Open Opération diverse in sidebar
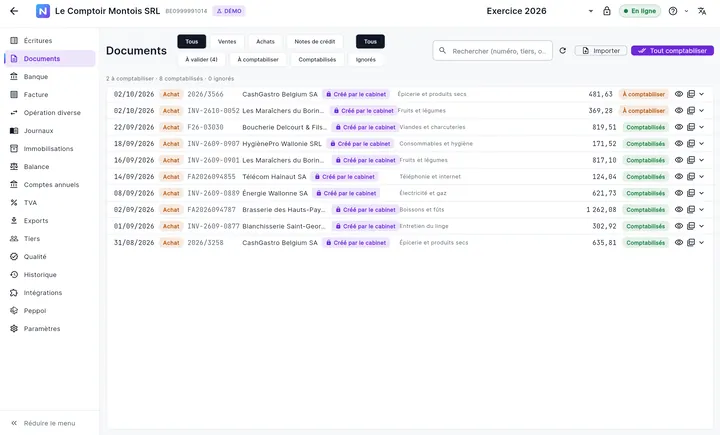Image resolution: width=720 pixels, height=435 pixels. click(50, 113)
